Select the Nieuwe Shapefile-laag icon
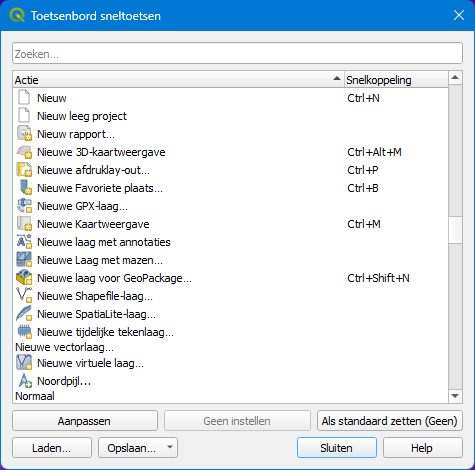 pos(24,296)
